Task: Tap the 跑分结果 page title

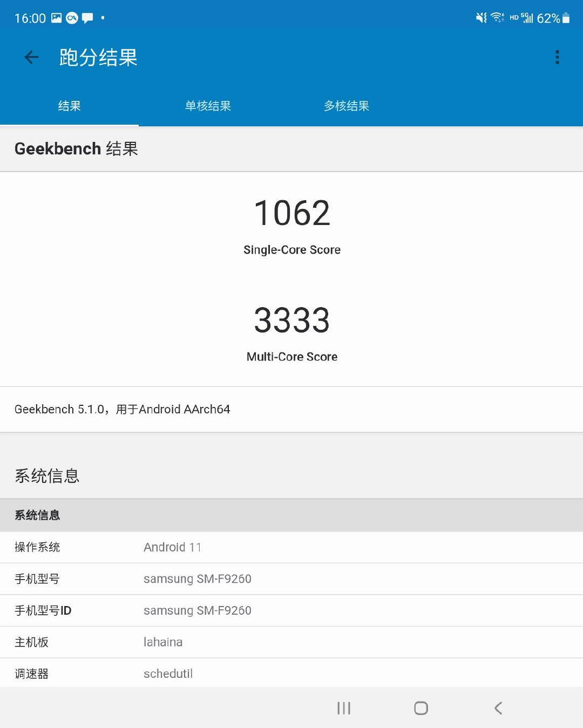Action: click(98, 57)
